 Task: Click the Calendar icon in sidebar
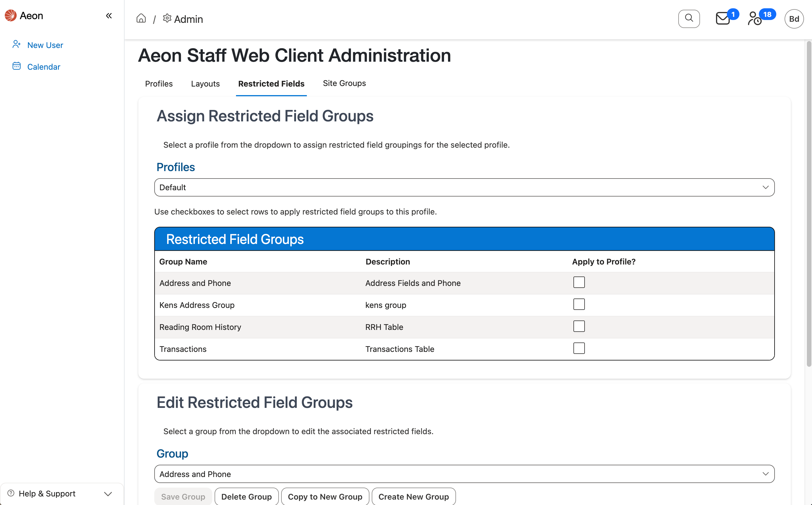[16, 66]
